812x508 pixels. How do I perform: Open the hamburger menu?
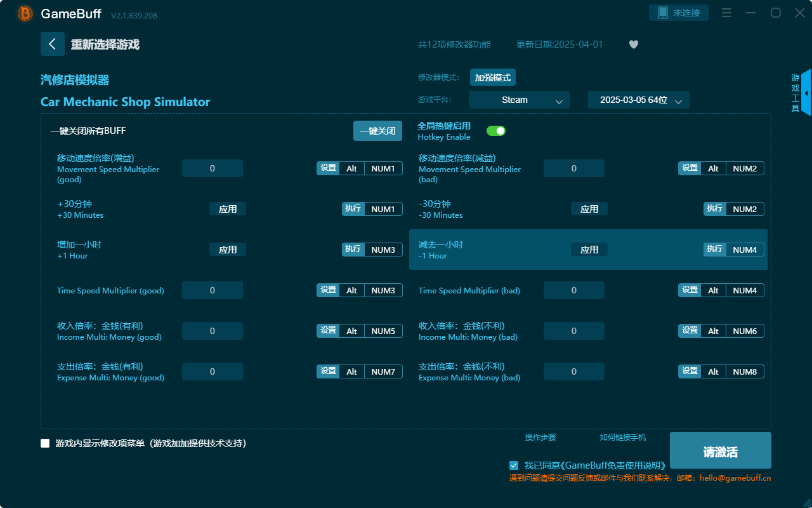[x=726, y=13]
